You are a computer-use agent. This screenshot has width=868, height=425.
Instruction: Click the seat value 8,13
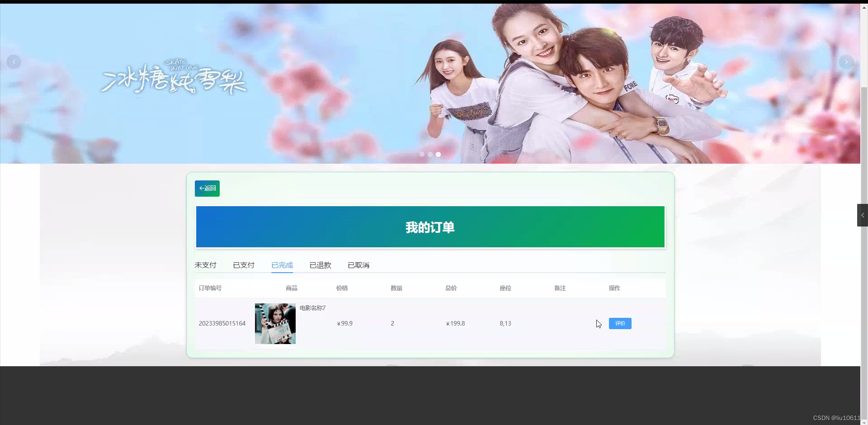(x=505, y=323)
